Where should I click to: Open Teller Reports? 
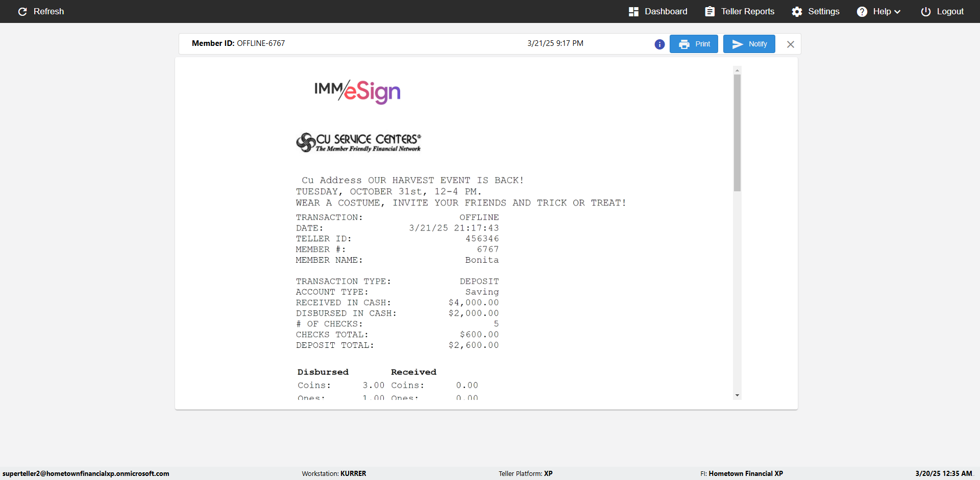[x=740, y=11]
